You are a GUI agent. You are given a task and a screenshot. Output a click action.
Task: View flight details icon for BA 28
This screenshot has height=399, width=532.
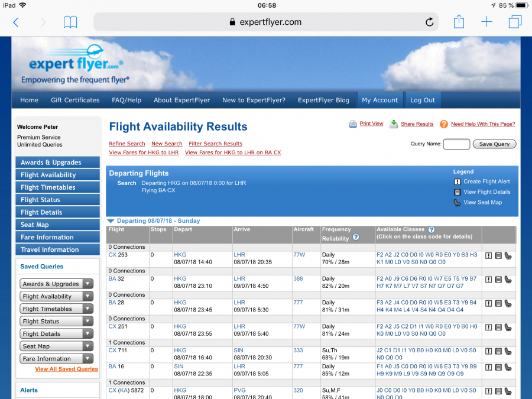(x=498, y=303)
